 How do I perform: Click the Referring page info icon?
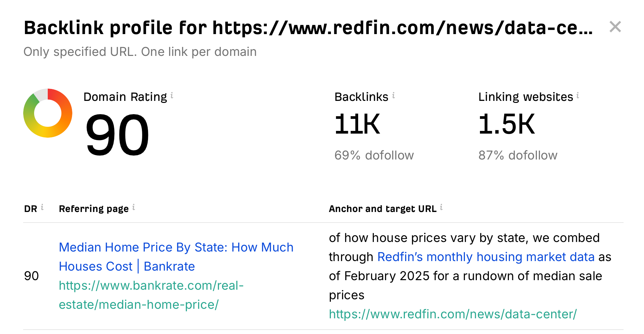(x=134, y=207)
